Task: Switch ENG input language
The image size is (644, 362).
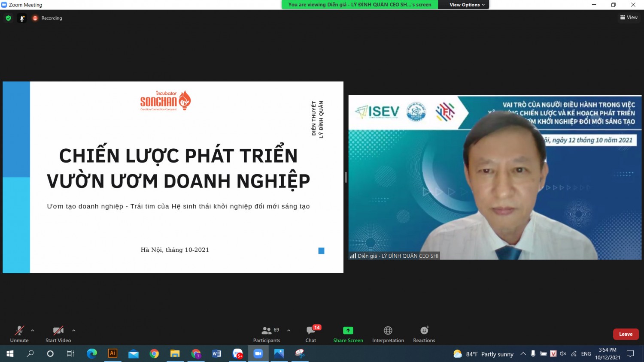Action: click(x=586, y=354)
